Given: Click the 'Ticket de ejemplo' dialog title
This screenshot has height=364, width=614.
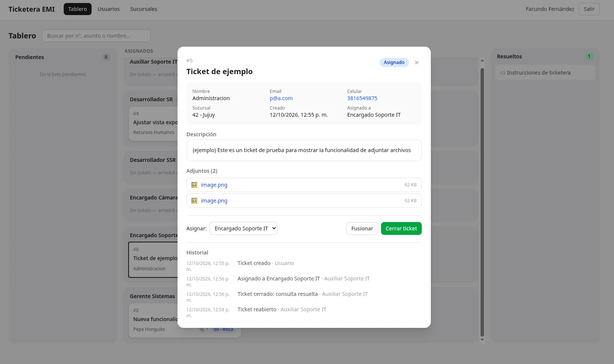Looking at the screenshot, I should (219, 72).
